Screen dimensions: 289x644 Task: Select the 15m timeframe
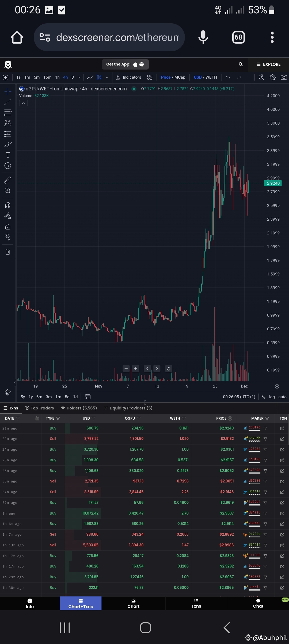pyautogui.click(x=47, y=77)
